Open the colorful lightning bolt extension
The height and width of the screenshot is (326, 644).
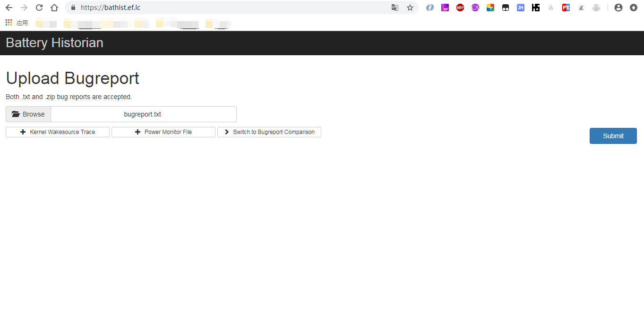pos(490,8)
